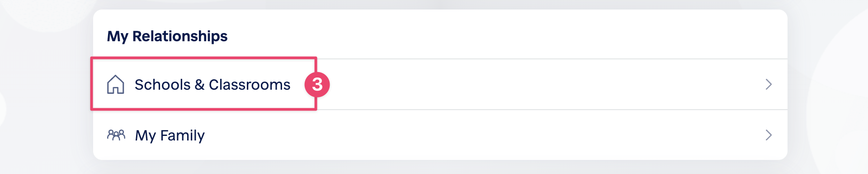Click the word Family in second row
The height and width of the screenshot is (174, 868).
pyautogui.click(x=183, y=135)
